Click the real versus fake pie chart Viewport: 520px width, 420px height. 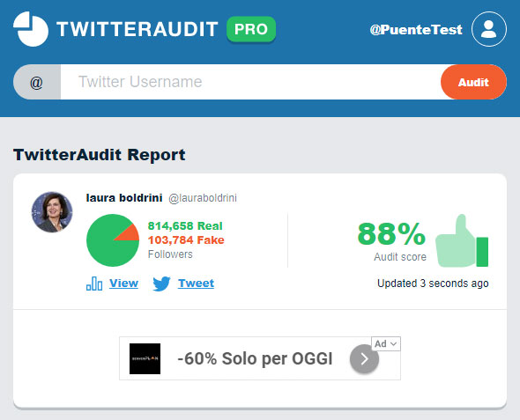(113, 240)
